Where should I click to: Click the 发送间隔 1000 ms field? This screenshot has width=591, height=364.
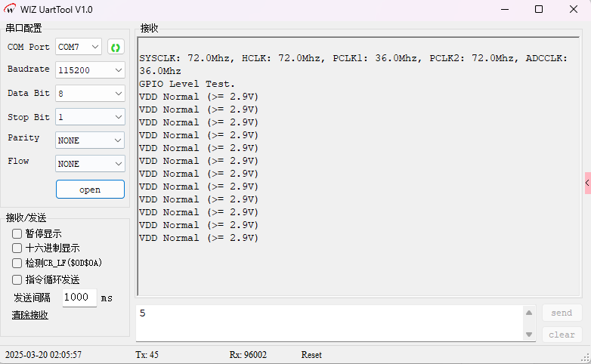point(79,298)
